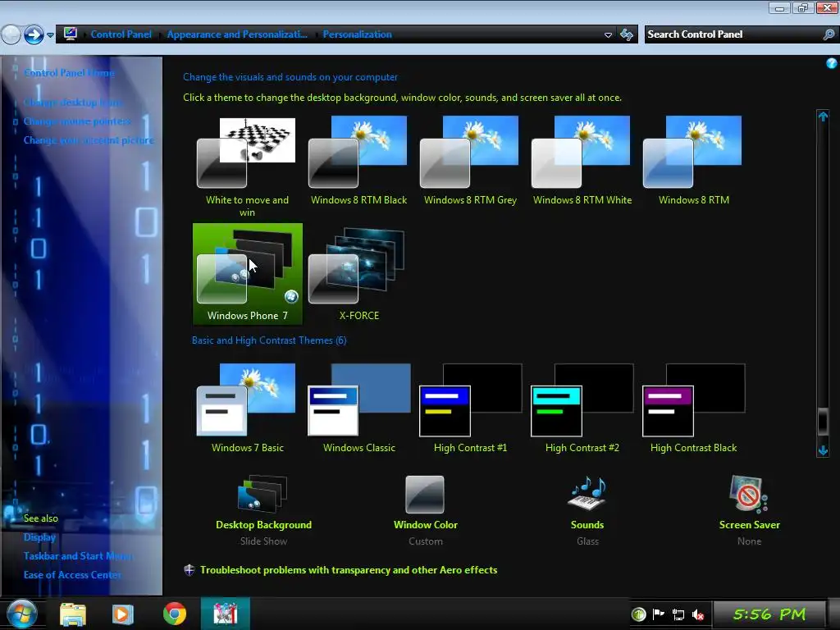Viewport: 840px width, 630px height.
Task: Select the White to move and win theme
Action: pos(247,166)
